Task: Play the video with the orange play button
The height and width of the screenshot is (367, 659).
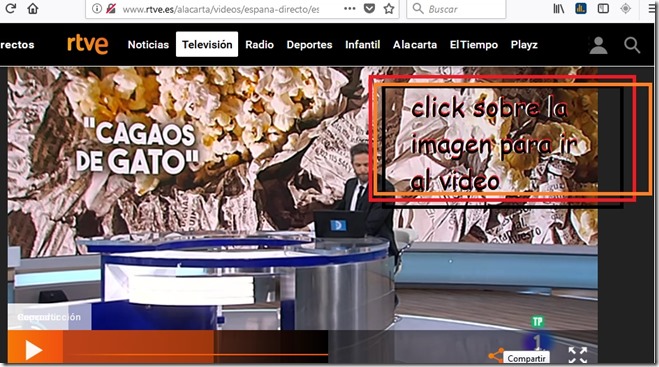Action: (34, 350)
